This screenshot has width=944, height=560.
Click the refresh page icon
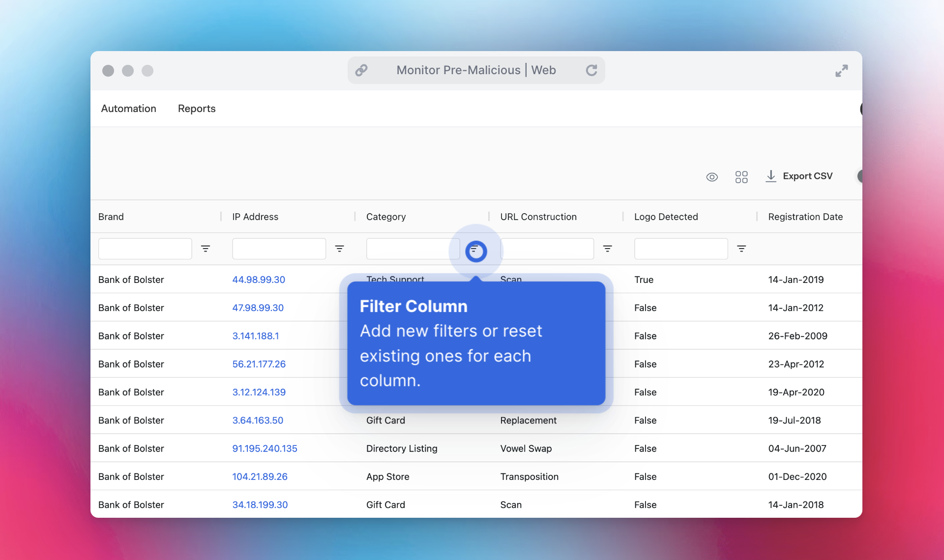(591, 69)
